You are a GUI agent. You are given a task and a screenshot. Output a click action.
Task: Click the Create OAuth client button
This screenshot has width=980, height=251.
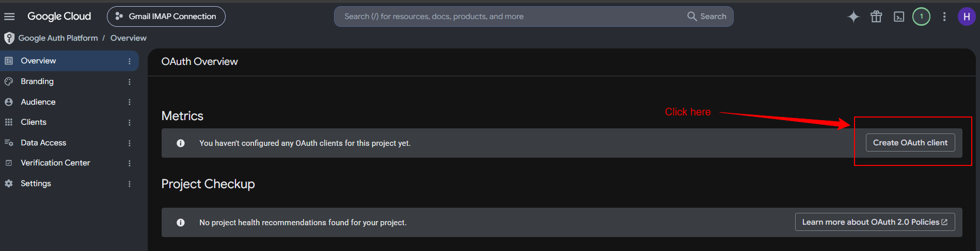910,143
